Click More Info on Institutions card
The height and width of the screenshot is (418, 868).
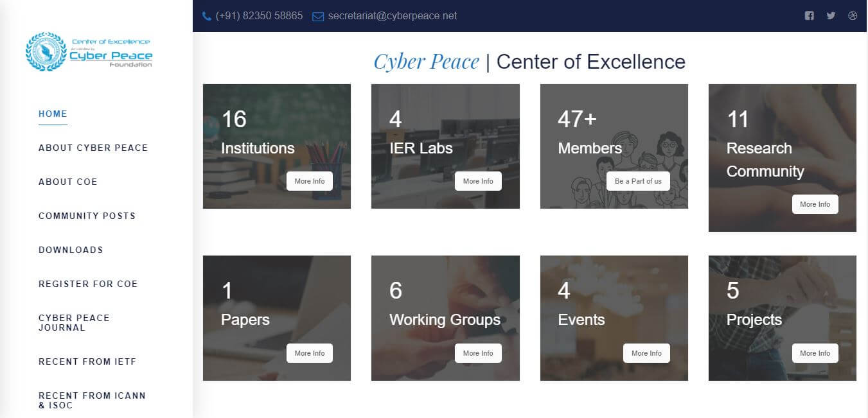coord(310,181)
